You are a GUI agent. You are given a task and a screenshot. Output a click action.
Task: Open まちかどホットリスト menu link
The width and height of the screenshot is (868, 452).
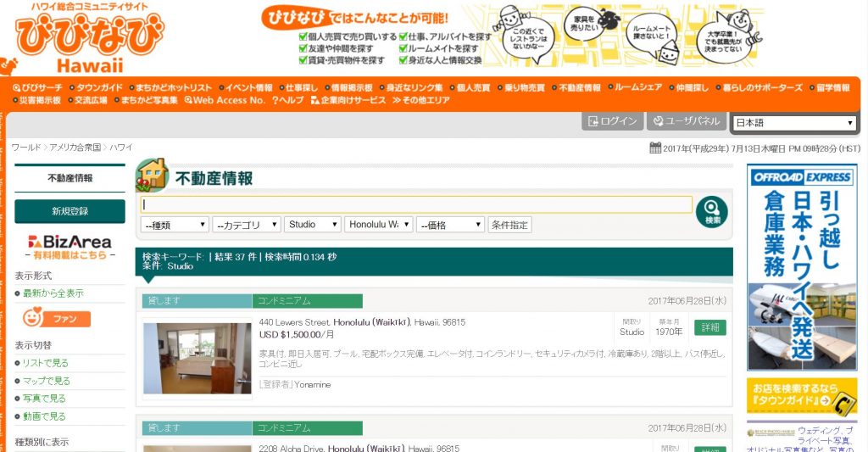pyautogui.click(x=170, y=87)
